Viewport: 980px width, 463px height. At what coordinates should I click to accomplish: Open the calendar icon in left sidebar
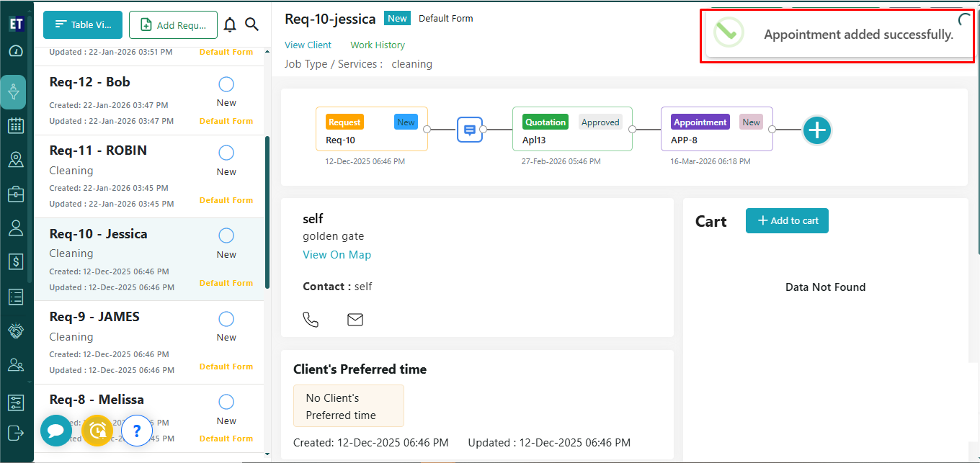tap(16, 125)
